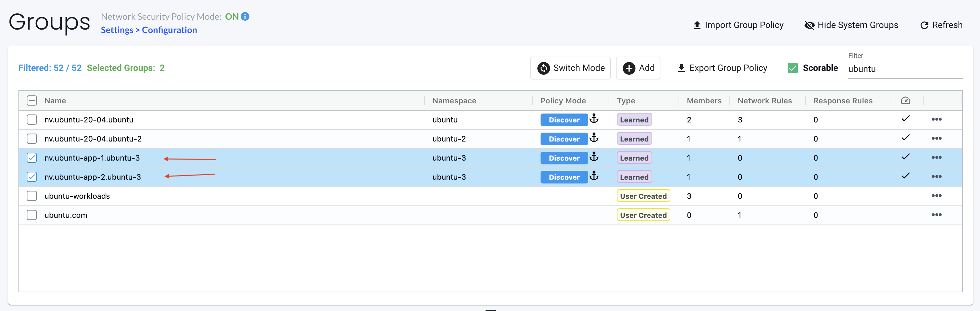This screenshot has width=980, height=311.
Task: Toggle the select-all checkbox in table header
Action: tap(32, 100)
